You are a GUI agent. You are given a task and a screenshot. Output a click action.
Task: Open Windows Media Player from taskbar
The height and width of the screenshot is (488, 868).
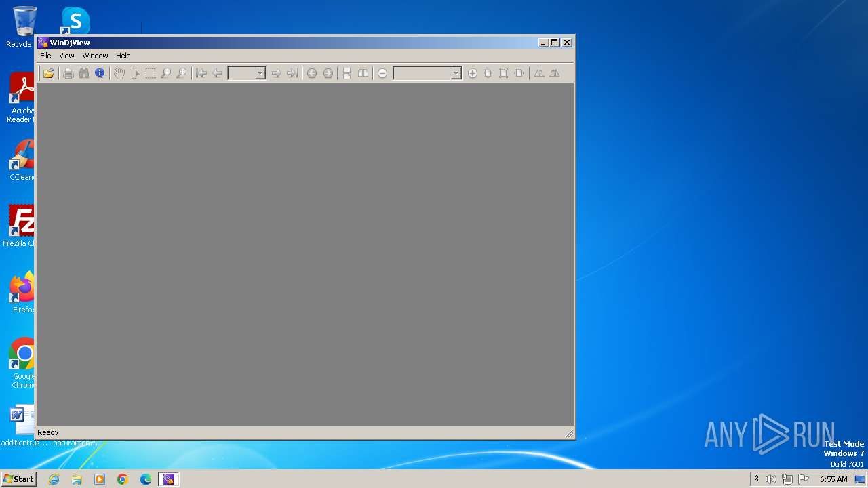(100, 479)
